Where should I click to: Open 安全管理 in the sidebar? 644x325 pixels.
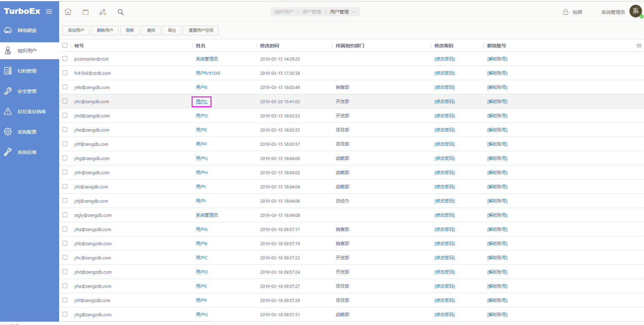(x=27, y=91)
